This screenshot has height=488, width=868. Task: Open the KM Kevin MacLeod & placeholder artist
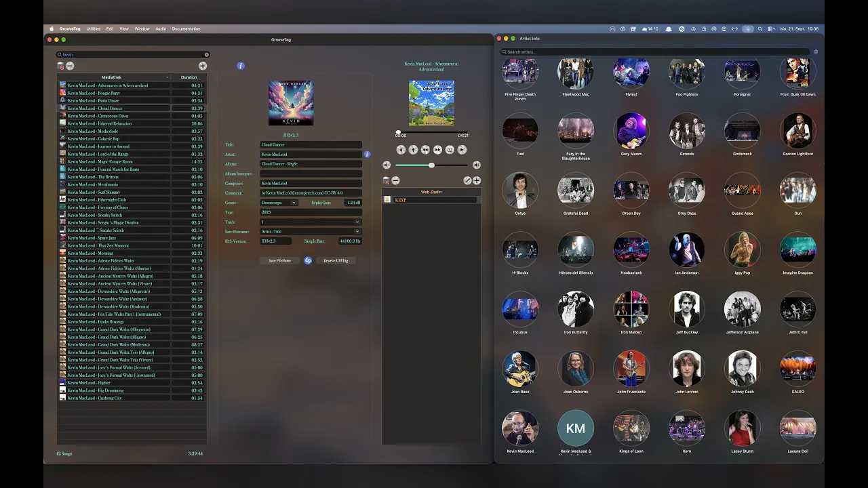click(x=576, y=428)
